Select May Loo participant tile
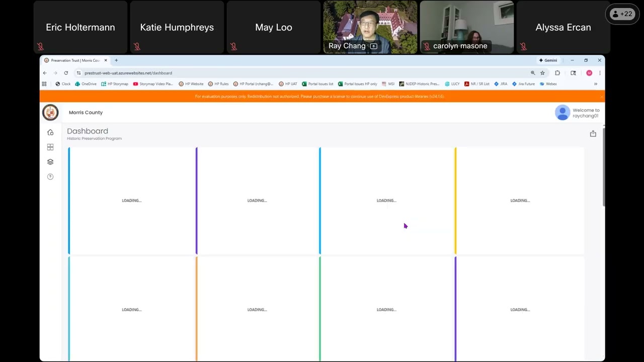The height and width of the screenshot is (362, 644). tap(274, 27)
